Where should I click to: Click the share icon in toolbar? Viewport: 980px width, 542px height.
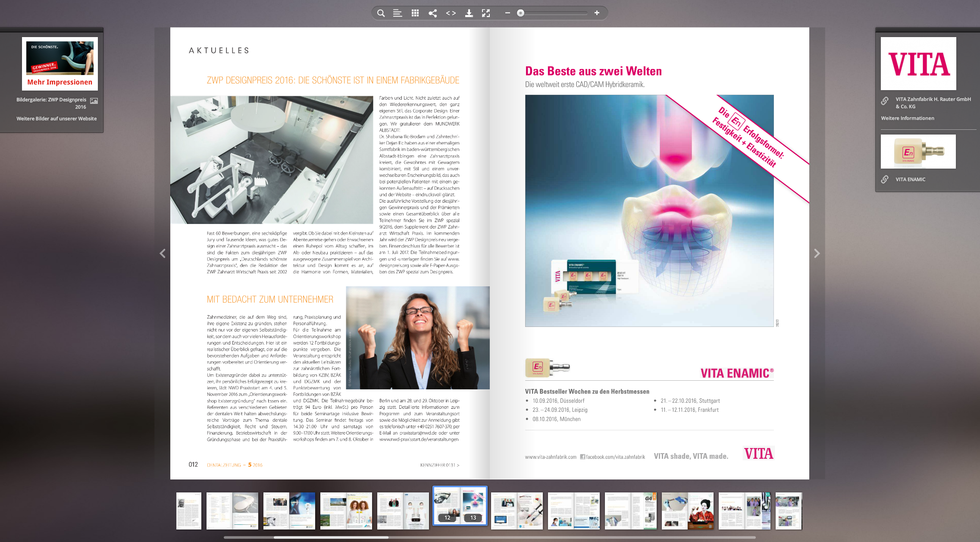point(432,13)
